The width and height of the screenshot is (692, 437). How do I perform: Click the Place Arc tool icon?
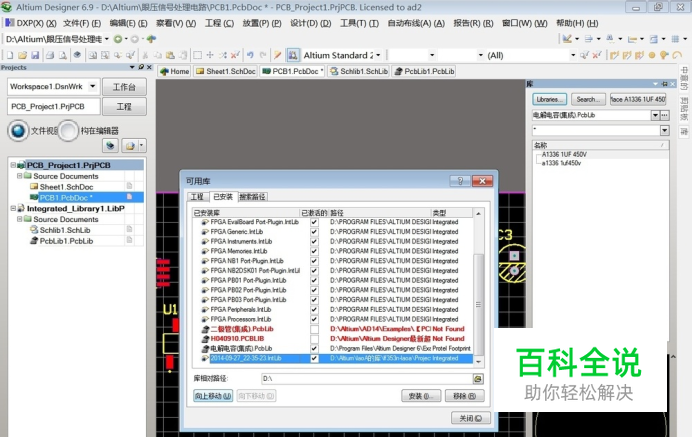click(x=677, y=55)
